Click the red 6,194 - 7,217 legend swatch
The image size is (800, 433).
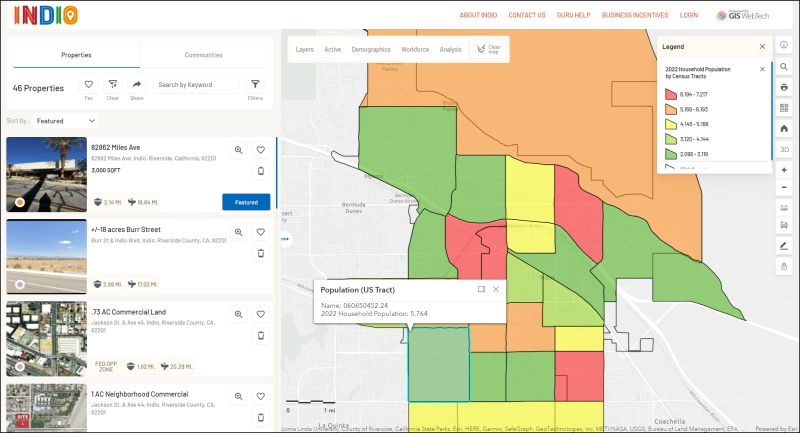pos(671,94)
